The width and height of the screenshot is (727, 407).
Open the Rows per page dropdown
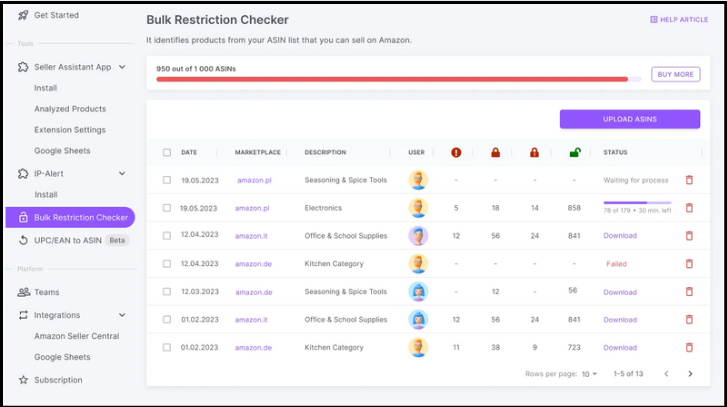tap(589, 374)
